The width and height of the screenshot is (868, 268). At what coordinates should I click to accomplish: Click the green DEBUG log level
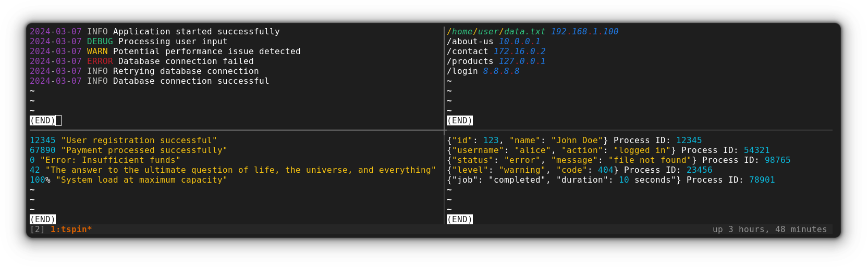[x=100, y=42]
